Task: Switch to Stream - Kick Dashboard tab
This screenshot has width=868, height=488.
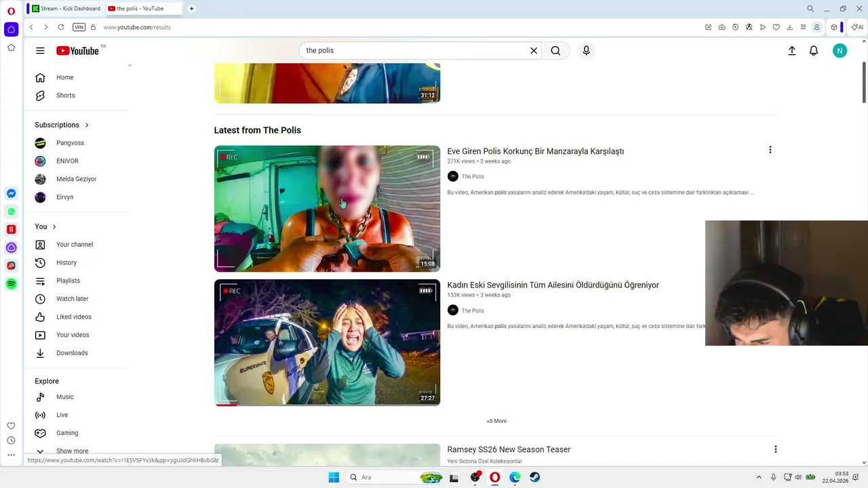Action: [66, 9]
